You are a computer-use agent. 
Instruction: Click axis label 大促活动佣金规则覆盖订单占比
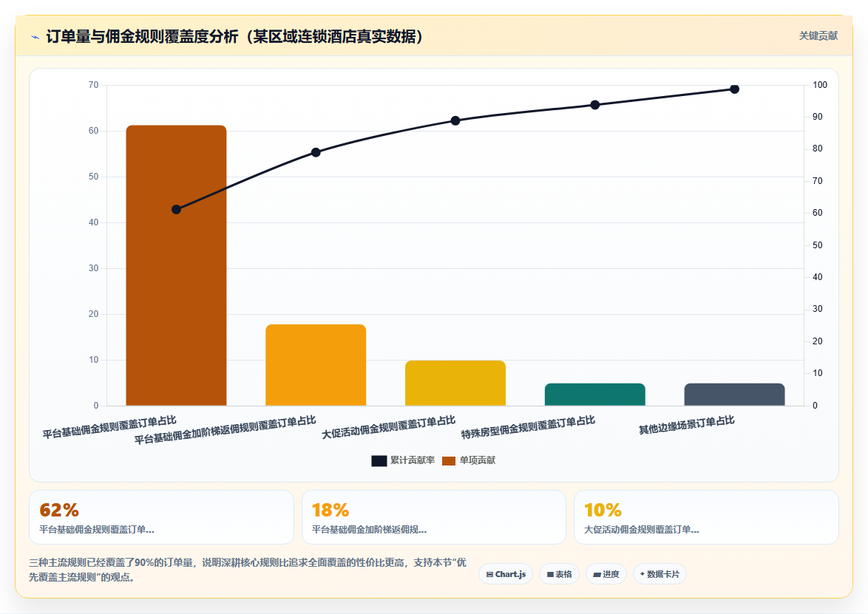click(x=388, y=428)
